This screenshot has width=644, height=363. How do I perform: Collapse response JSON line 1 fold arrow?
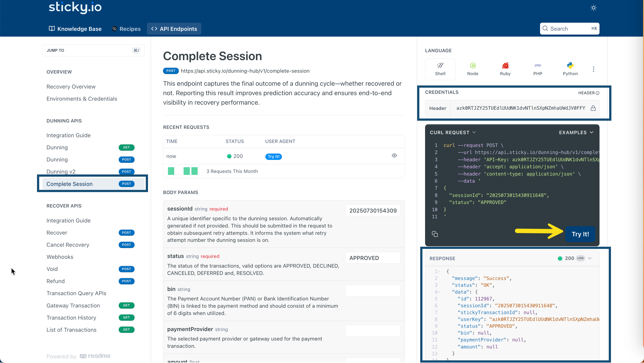coord(439,272)
